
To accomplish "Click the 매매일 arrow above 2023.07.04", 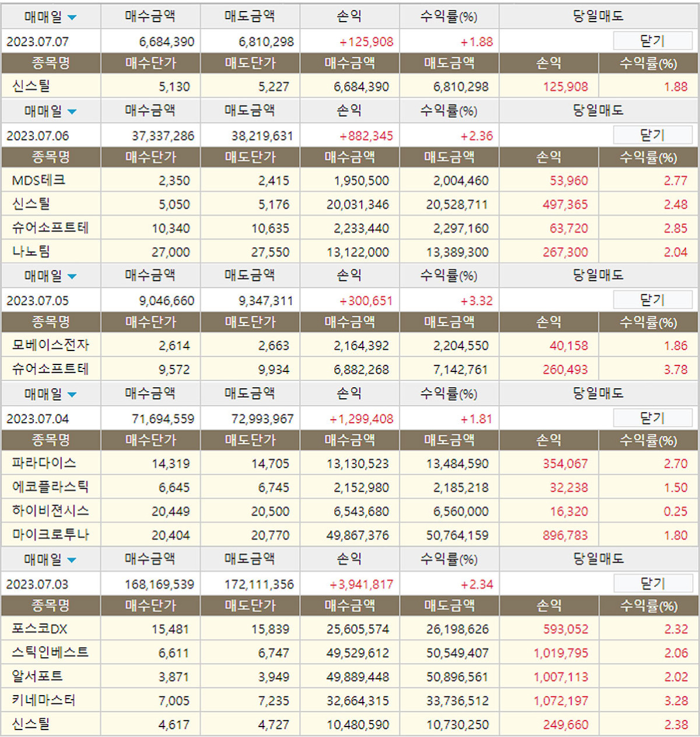I will 72,395.
